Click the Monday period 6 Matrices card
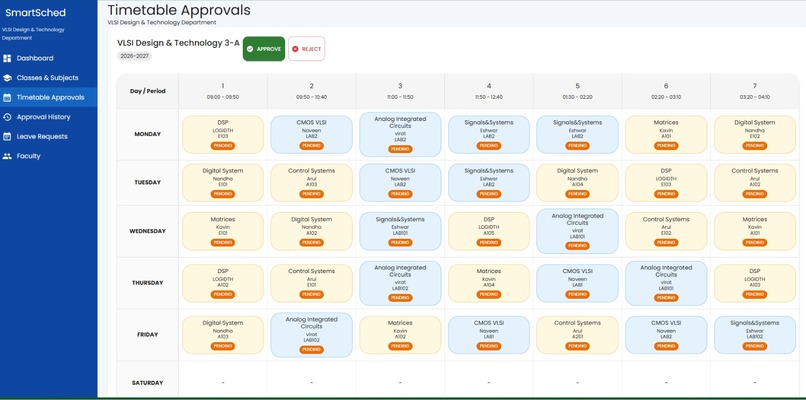The height and width of the screenshot is (400, 806). coord(666,134)
